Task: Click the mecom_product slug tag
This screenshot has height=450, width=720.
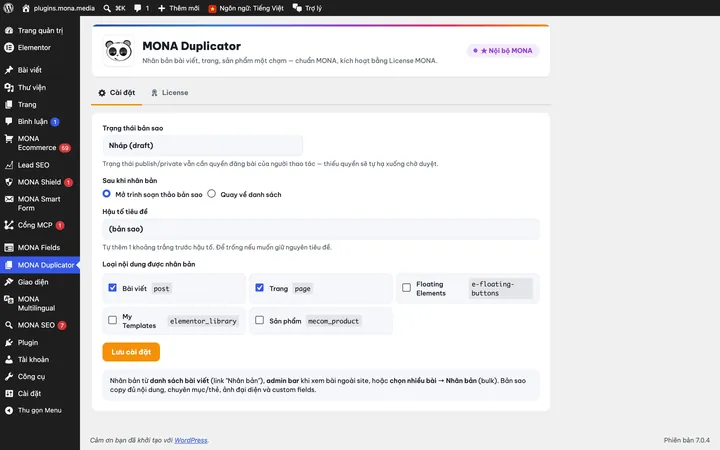Action: (x=333, y=321)
